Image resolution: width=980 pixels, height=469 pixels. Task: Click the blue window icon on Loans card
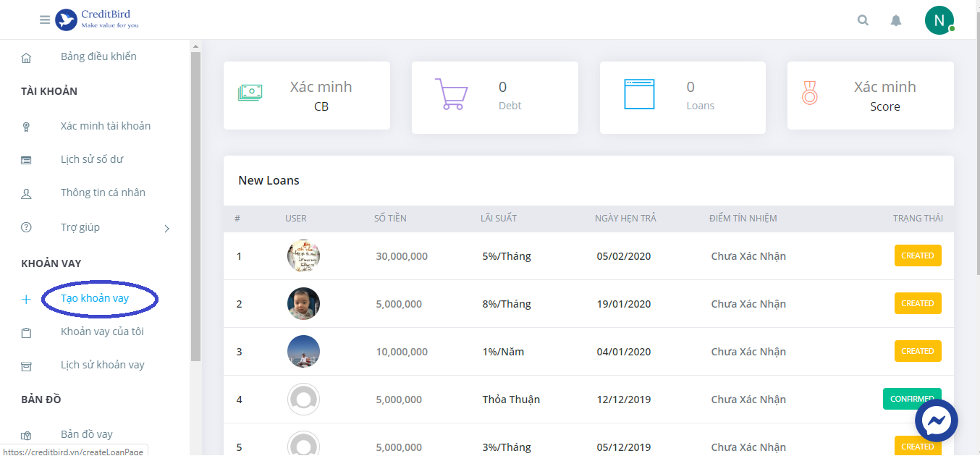[x=639, y=93]
